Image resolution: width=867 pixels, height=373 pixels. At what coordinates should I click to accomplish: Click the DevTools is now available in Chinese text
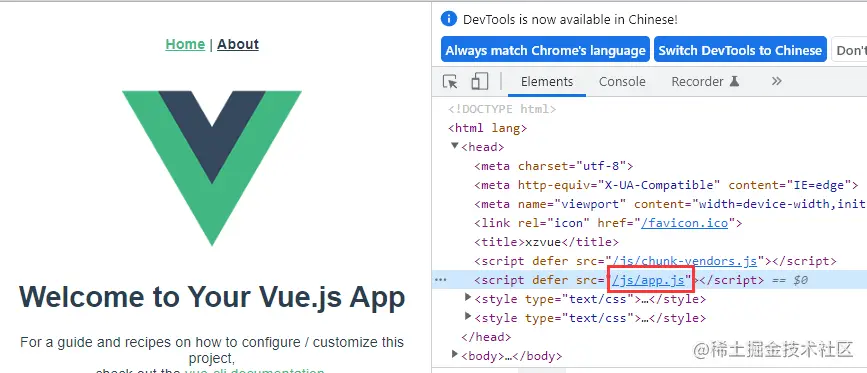[x=570, y=19]
